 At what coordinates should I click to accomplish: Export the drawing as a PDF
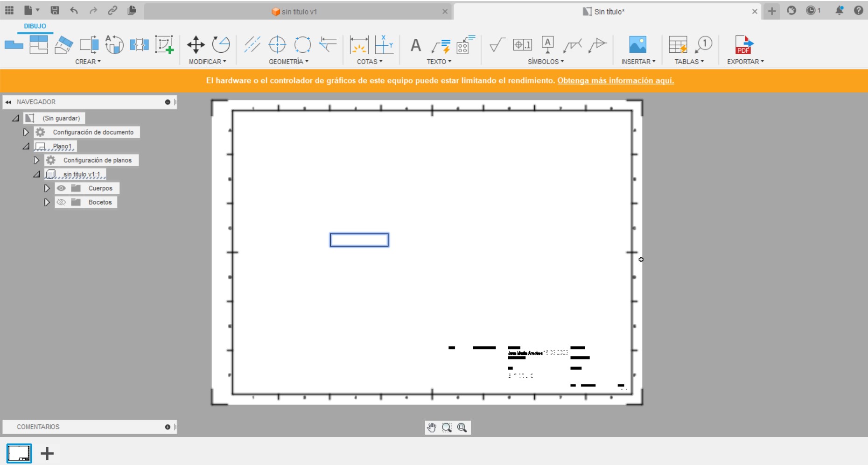point(744,45)
